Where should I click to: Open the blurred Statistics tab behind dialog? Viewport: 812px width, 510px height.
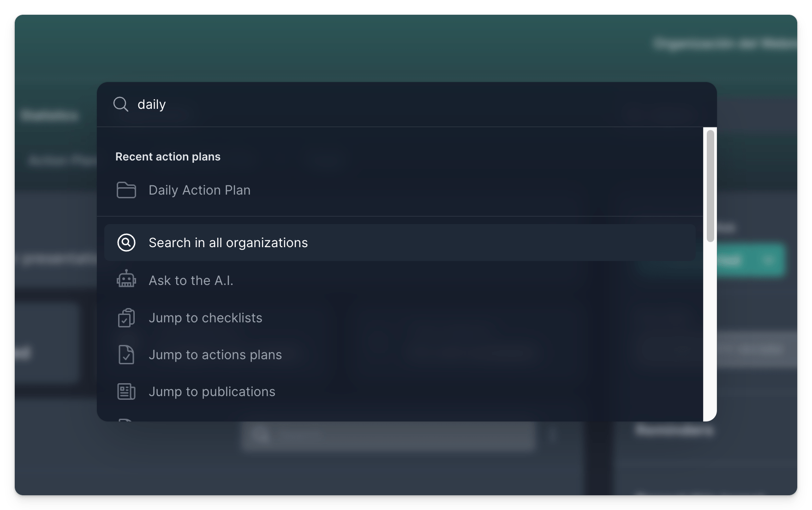[x=49, y=115]
